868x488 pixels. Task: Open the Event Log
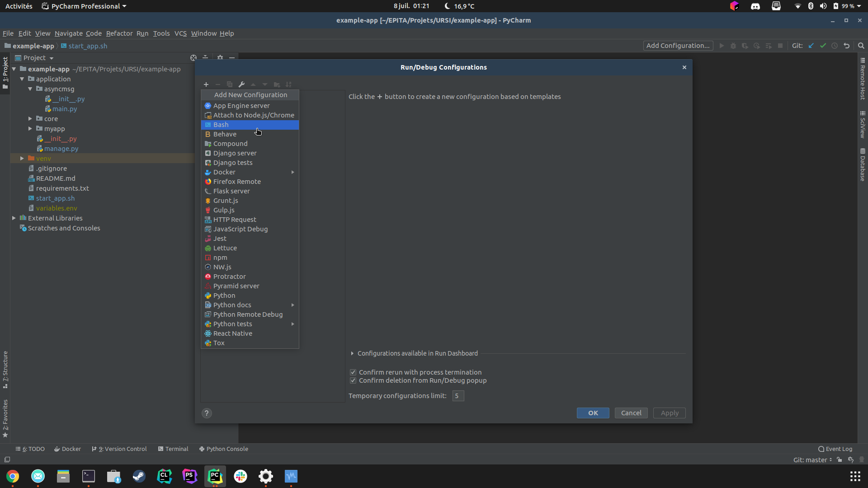(835, 449)
